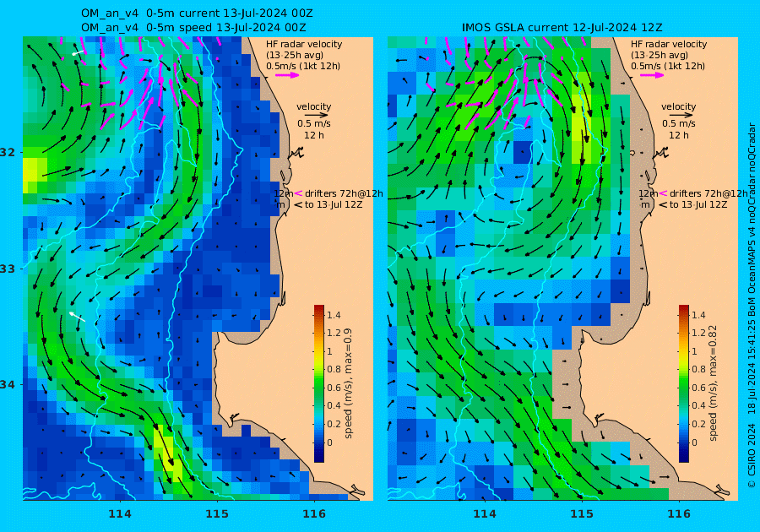Click the white drifter arrow near latitude 33.4
The height and width of the screenshot is (532, 760).
pos(77,317)
